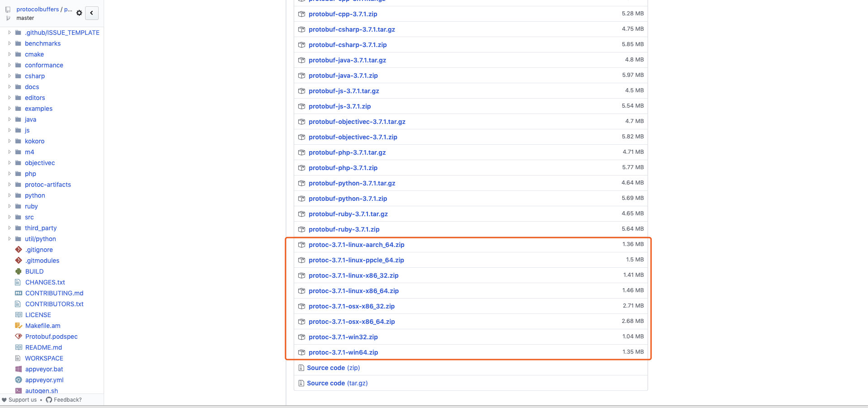
Task: Open the python folder
Action: tap(35, 195)
